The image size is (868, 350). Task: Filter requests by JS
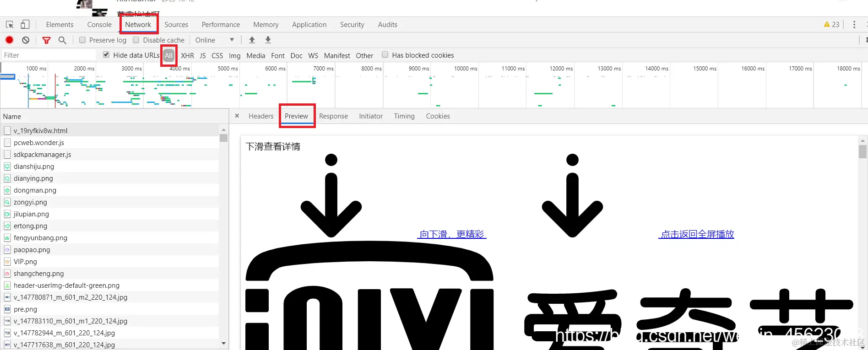coord(203,55)
